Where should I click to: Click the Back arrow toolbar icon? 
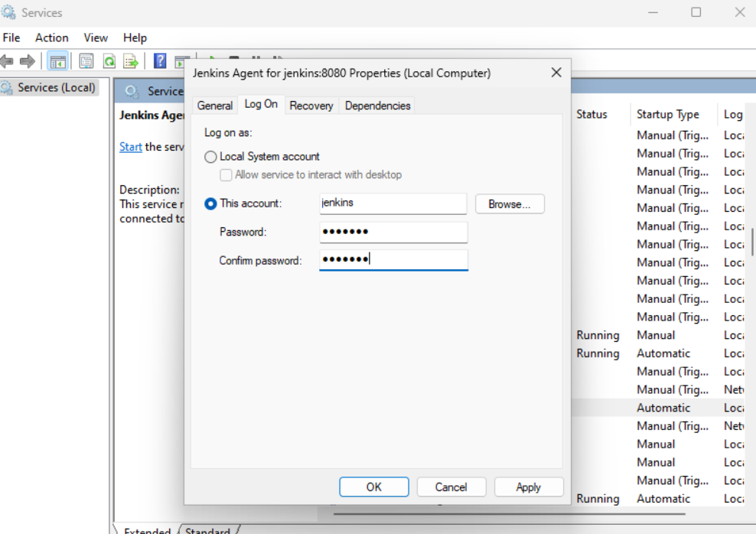pos(8,61)
